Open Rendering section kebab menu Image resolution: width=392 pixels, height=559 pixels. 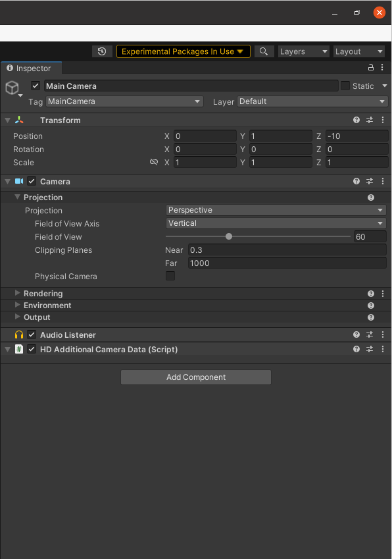(383, 294)
